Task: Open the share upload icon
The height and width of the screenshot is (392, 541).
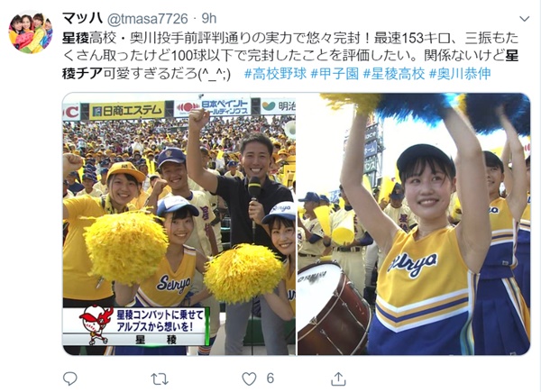Action: pyautogui.click(x=338, y=378)
